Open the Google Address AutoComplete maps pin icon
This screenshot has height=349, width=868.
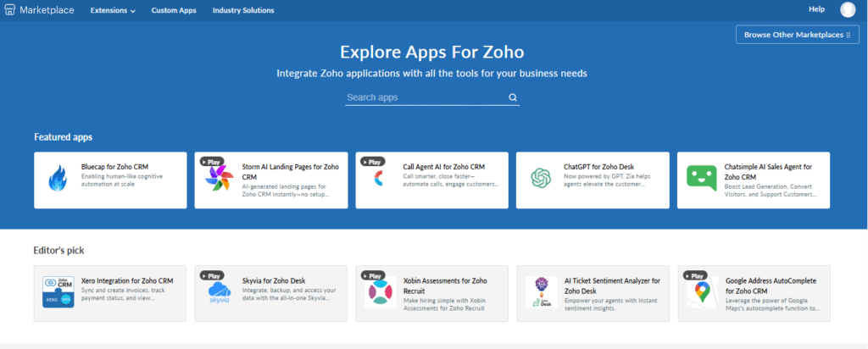click(701, 293)
